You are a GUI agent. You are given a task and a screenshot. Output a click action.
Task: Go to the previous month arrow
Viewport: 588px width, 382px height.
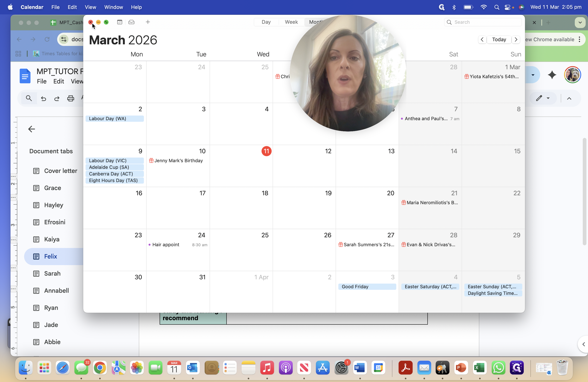pyautogui.click(x=482, y=39)
